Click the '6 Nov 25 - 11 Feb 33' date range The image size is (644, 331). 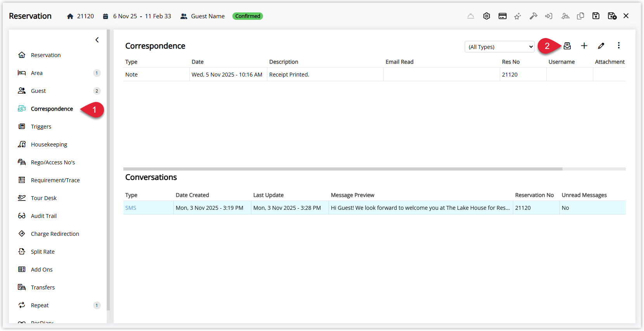coord(142,16)
